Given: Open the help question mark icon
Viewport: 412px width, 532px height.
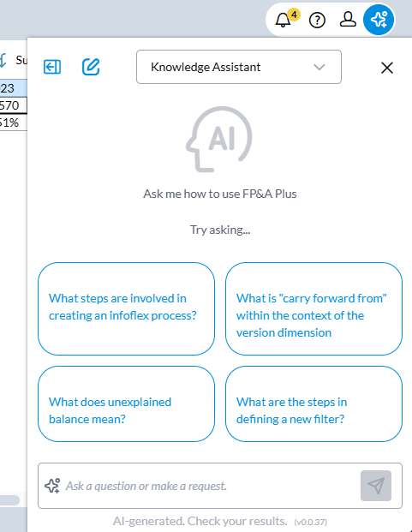Looking at the screenshot, I should click(x=317, y=21).
